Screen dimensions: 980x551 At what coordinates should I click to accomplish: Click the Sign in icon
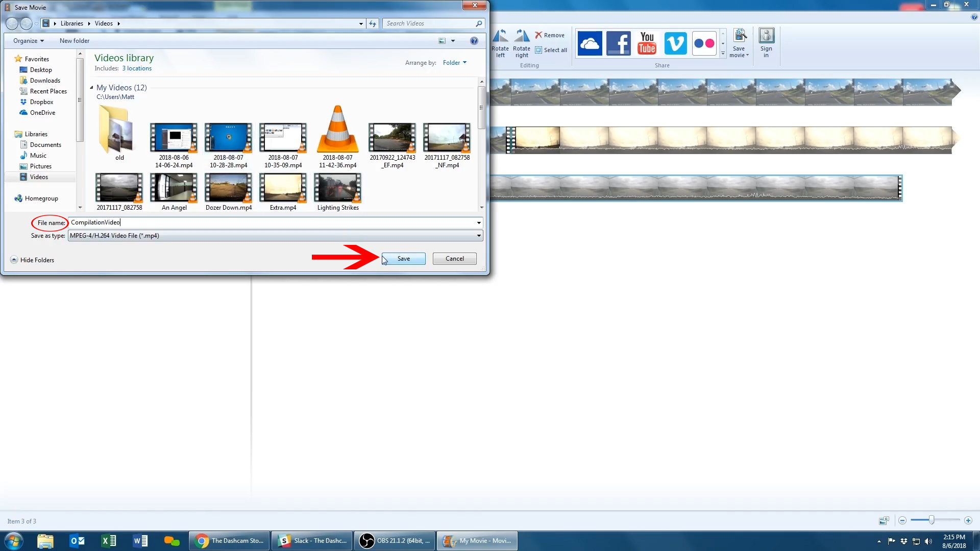(766, 43)
